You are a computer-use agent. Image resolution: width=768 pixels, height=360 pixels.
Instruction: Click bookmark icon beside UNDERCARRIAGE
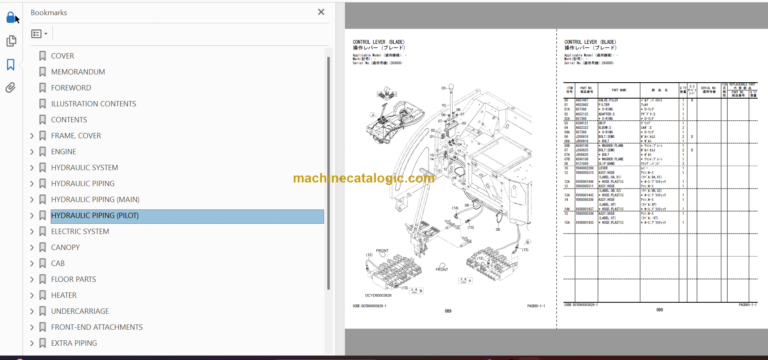click(x=43, y=311)
